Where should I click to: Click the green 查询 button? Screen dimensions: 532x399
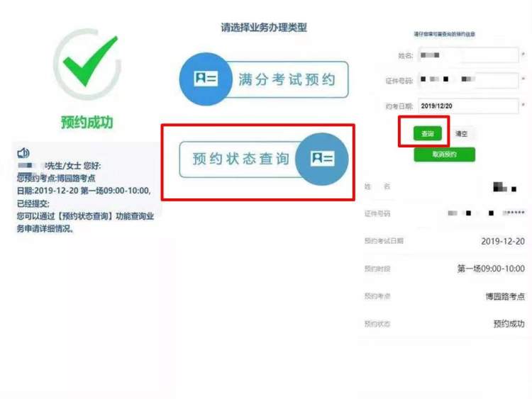coord(428,133)
